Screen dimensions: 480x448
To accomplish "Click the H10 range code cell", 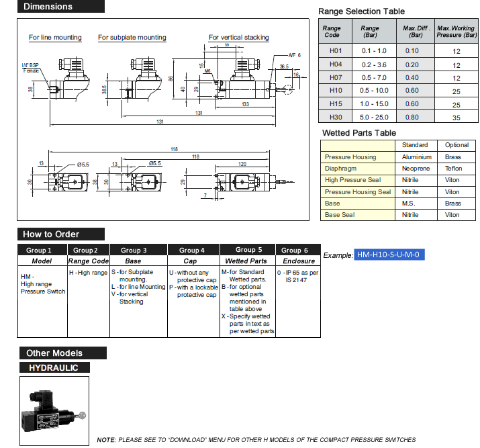I will (335, 90).
